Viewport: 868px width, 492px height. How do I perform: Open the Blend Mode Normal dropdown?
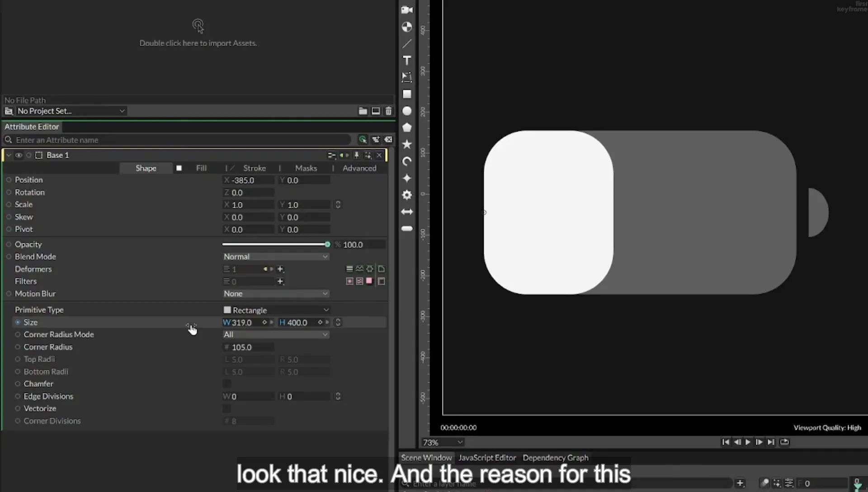(276, 256)
